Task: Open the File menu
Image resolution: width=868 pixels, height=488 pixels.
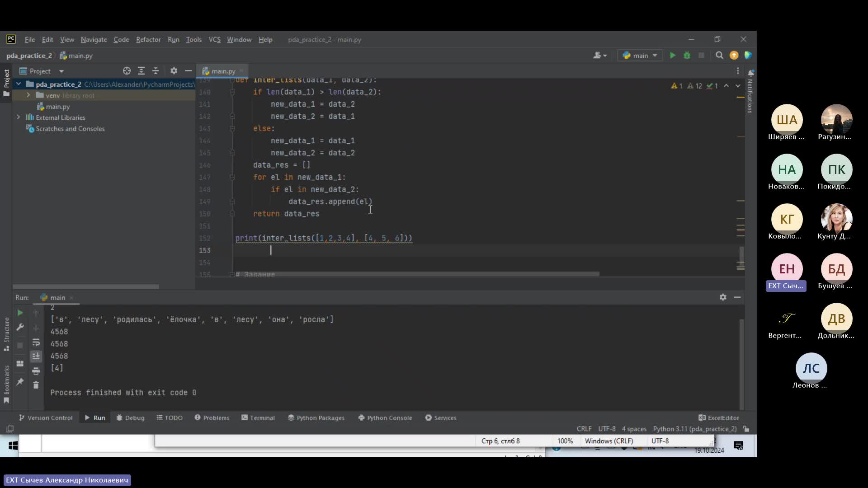Action: click(30, 40)
